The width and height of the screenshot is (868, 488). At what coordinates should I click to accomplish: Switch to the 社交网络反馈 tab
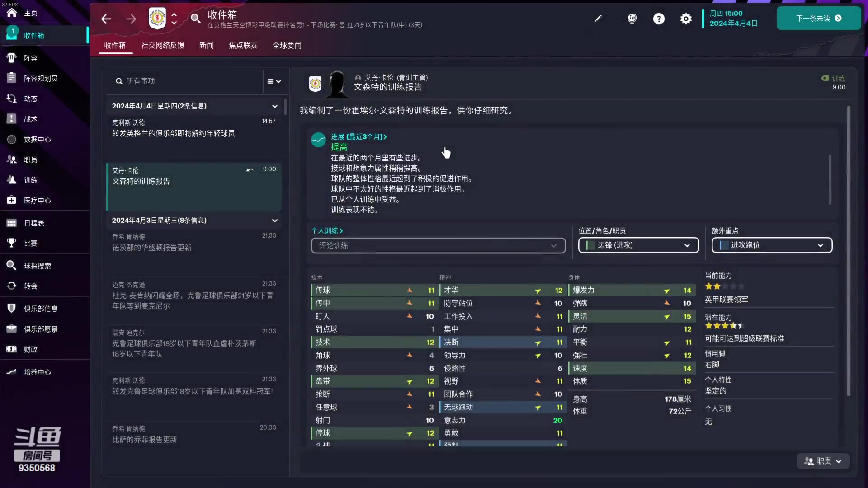162,45
